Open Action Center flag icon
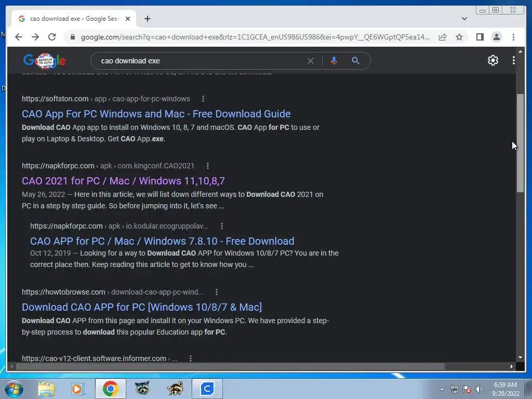Image resolution: width=532 pixels, height=399 pixels. point(467,389)
